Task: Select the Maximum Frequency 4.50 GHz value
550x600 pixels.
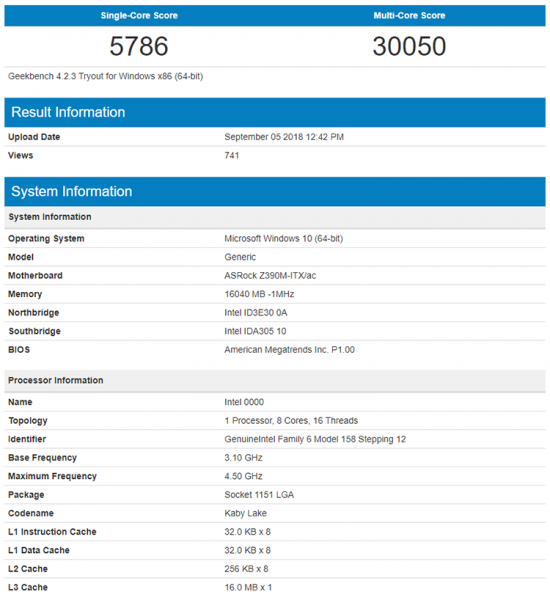Action: (x=243, y=476)
